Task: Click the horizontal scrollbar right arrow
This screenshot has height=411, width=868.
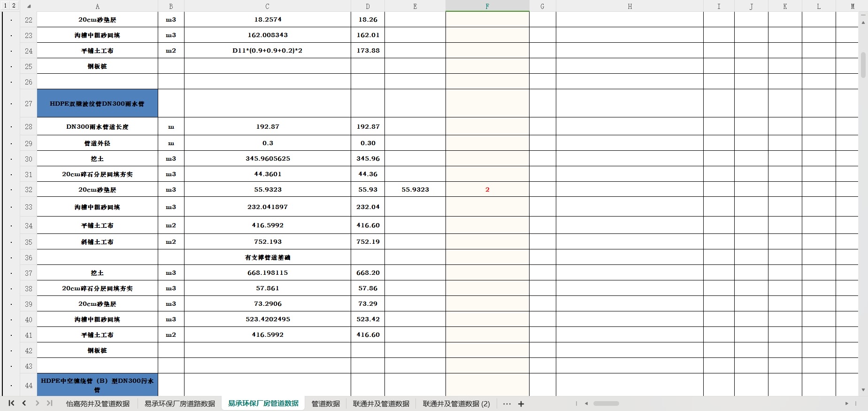Action: (x=847, y=403)
